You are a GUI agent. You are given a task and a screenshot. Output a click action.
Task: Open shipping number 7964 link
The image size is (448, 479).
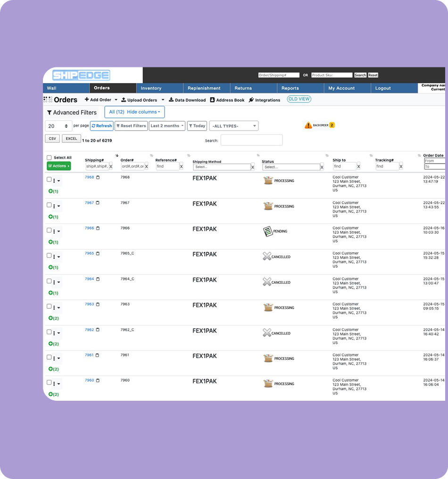pyautogui.click(x=89, y=279)
